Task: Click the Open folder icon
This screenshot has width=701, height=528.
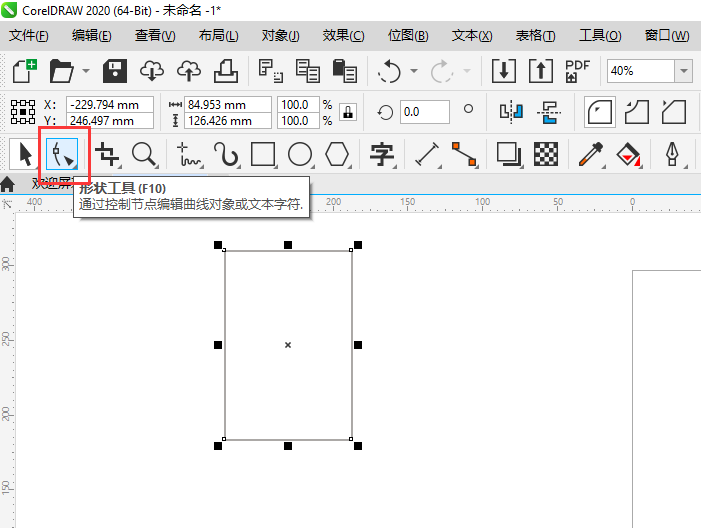Action: [61, 71]
